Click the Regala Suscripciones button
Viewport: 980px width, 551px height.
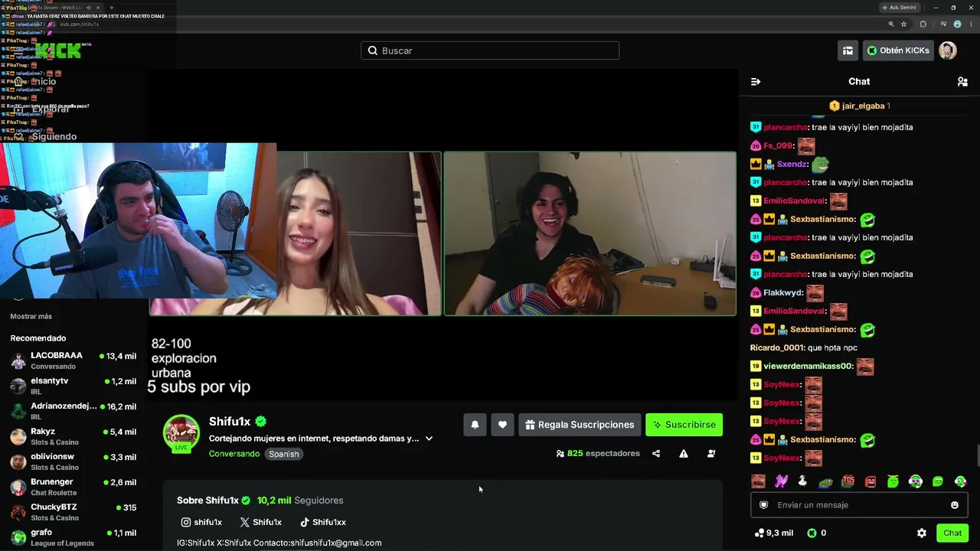click(580, 425)
